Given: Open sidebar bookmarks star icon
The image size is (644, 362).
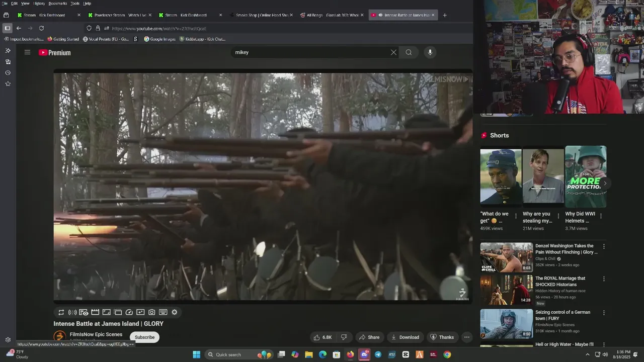Looking at the screenshot, I should click(x=8, y=84).
